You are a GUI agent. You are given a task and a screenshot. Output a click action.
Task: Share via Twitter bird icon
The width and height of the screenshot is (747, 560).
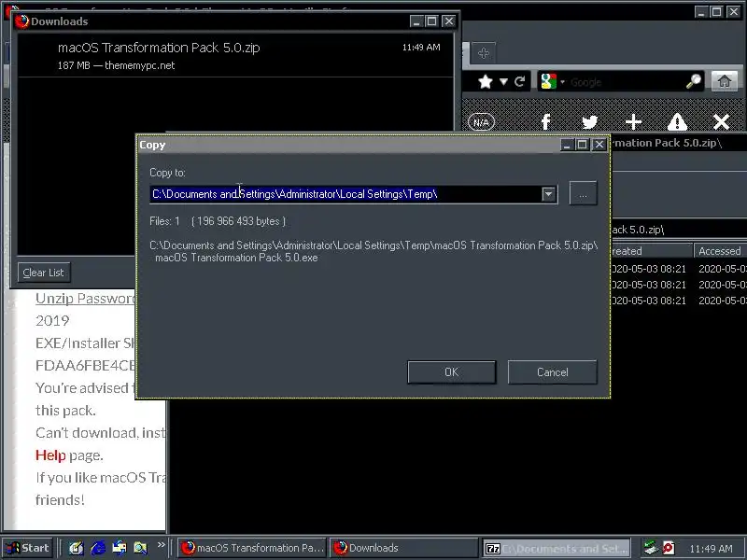tap(590, 122)
